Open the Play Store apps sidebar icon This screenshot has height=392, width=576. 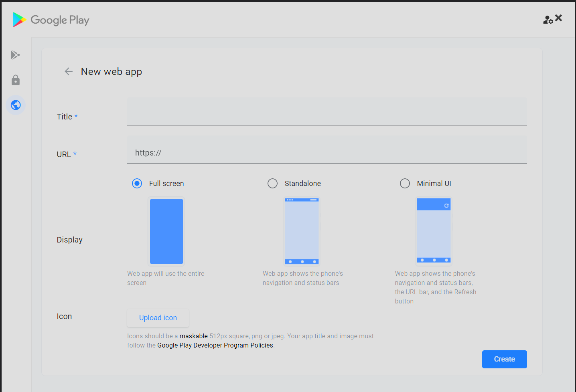coord(16,55)
